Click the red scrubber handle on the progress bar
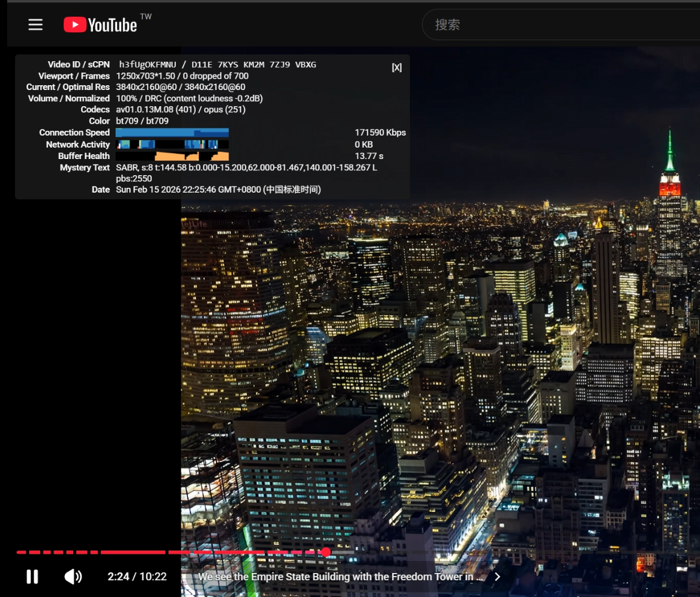The height and width of the screenshot is (597, 700). coord(325,552)
